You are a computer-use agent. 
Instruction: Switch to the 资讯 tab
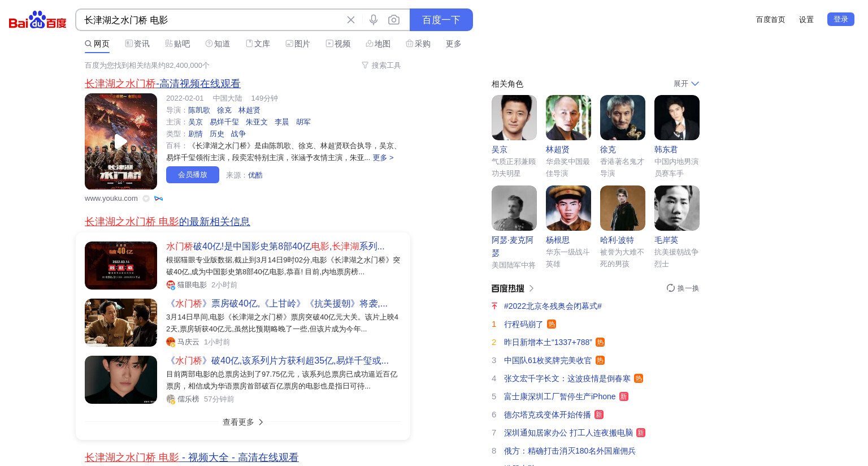click(137, 44)
